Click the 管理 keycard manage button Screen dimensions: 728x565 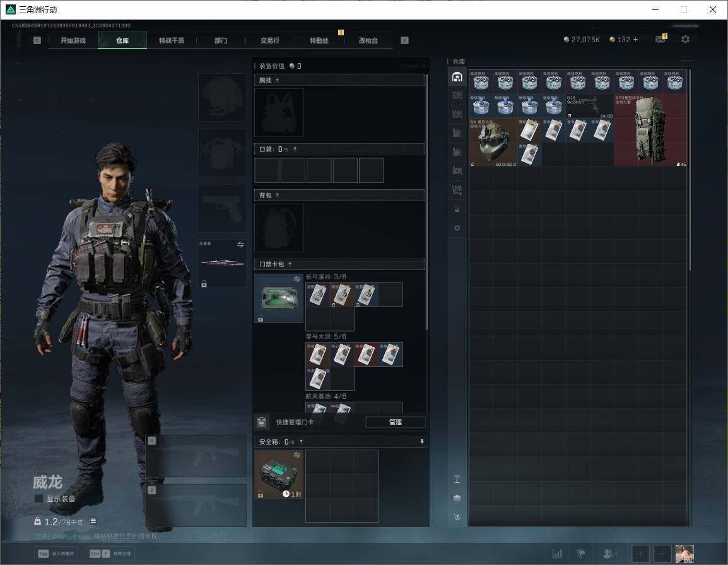[395, 422]
